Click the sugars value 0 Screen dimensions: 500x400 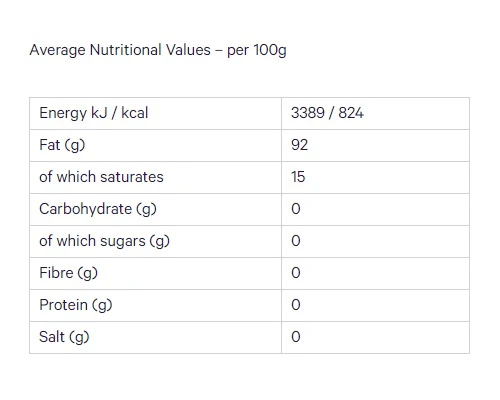pyautogui.click(x=296, y=241)
